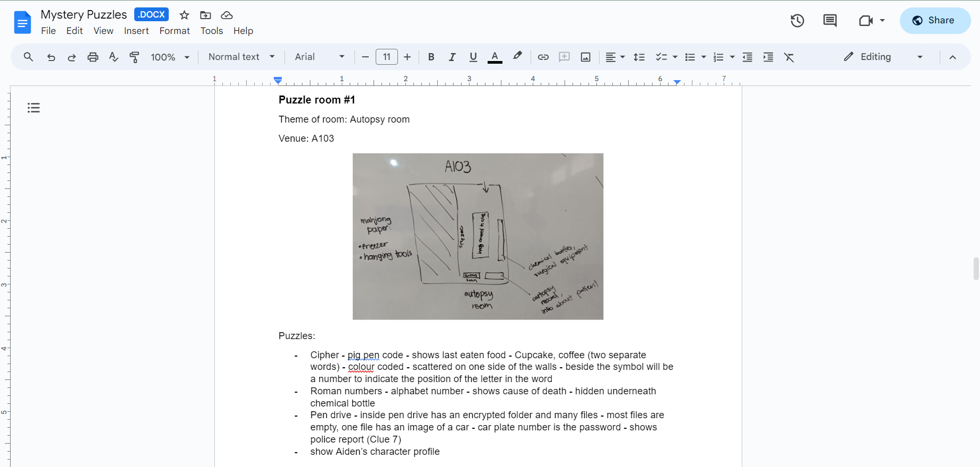Screen dimensions: 980x467
Task: Click the right indent ruler marker
Action: pyautogui.click(x=677, y=82)
